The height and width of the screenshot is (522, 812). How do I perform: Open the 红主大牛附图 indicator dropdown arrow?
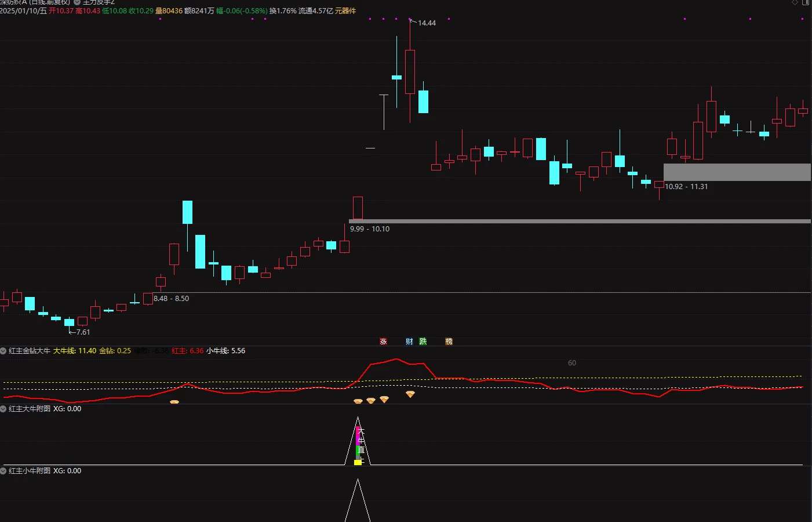3,409
